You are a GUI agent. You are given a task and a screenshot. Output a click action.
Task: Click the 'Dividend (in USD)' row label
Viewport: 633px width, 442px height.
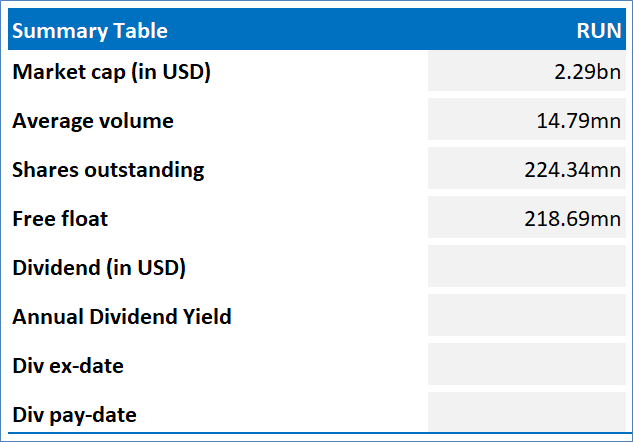(99, 267)
